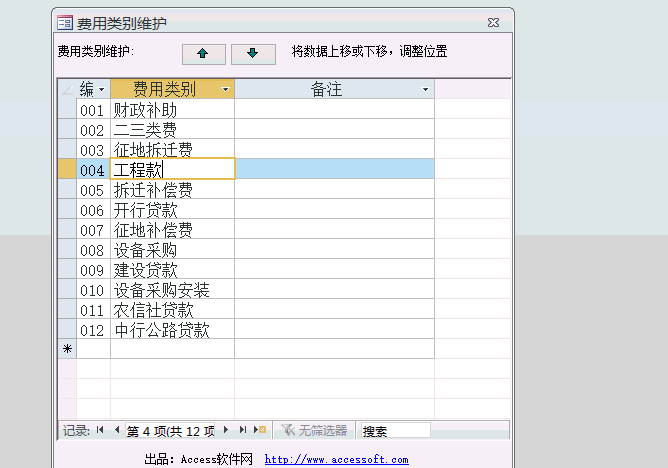Click the new-row asterisk selector

click(67, 349)
